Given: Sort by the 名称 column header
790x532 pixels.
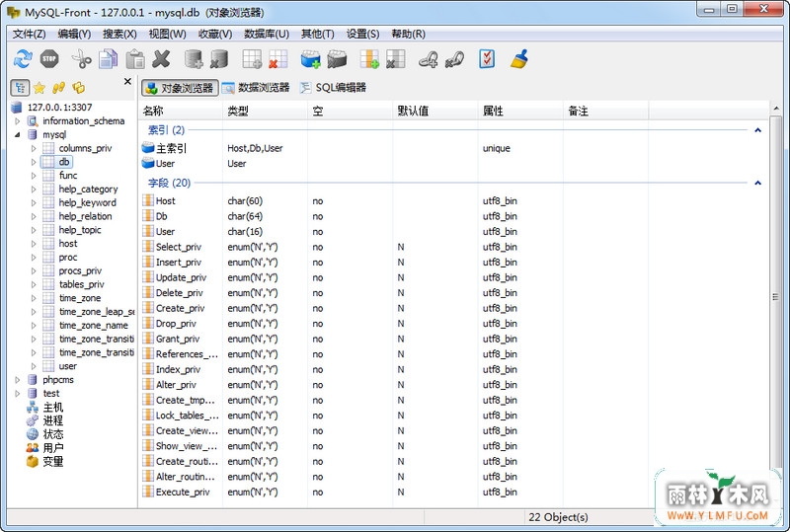Looking at the screenshot, I should click(180, 111).
